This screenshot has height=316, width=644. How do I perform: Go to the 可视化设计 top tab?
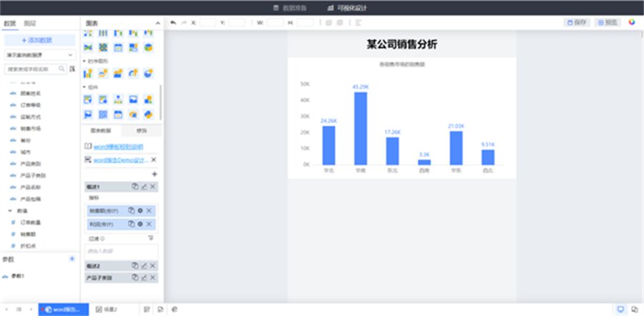[x=347, y=8]
